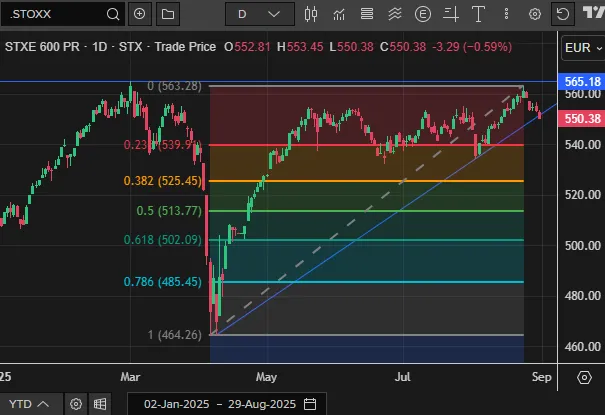This screenshot has height=415, width=605.
Task: Click the 550.38 red last price label
Action: 582,119
